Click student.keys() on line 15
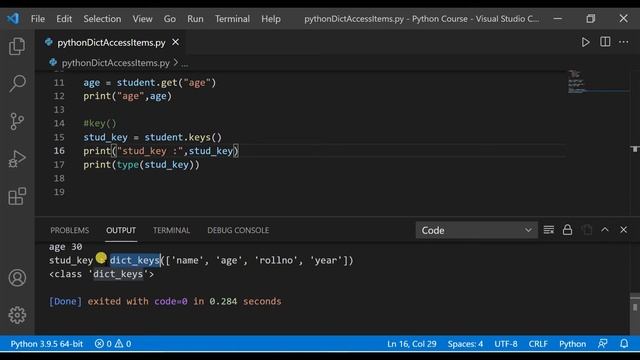The height and width of the screenshot is (360, 640). point(183,137)
